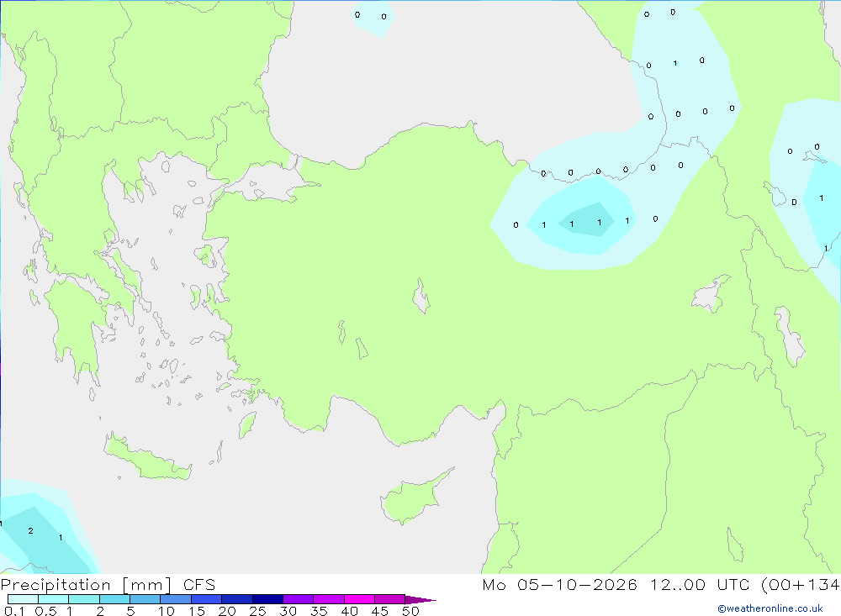Click the '50' legend scale label
The image size is (841, 616).
(410, 611)
